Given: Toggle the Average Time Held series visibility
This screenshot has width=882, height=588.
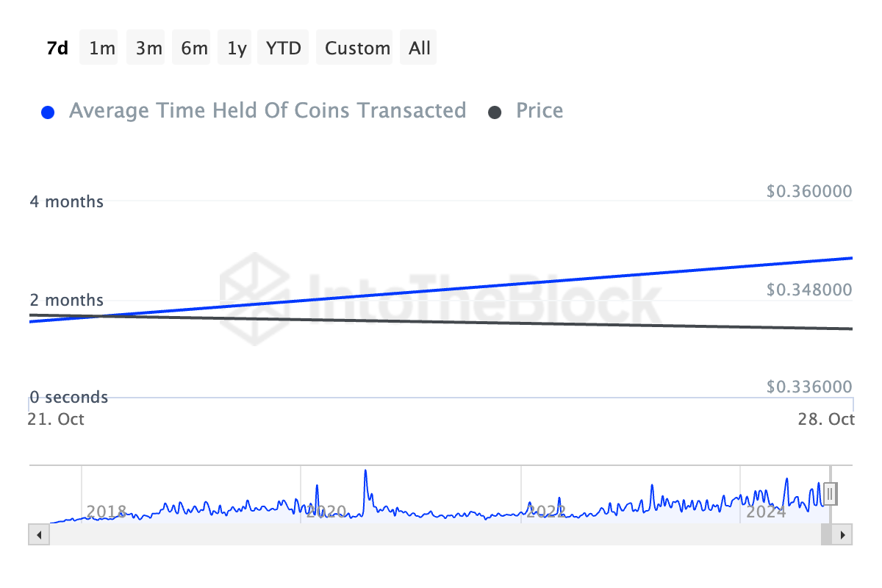Looking at the screenshot, I should pos(268,110).
